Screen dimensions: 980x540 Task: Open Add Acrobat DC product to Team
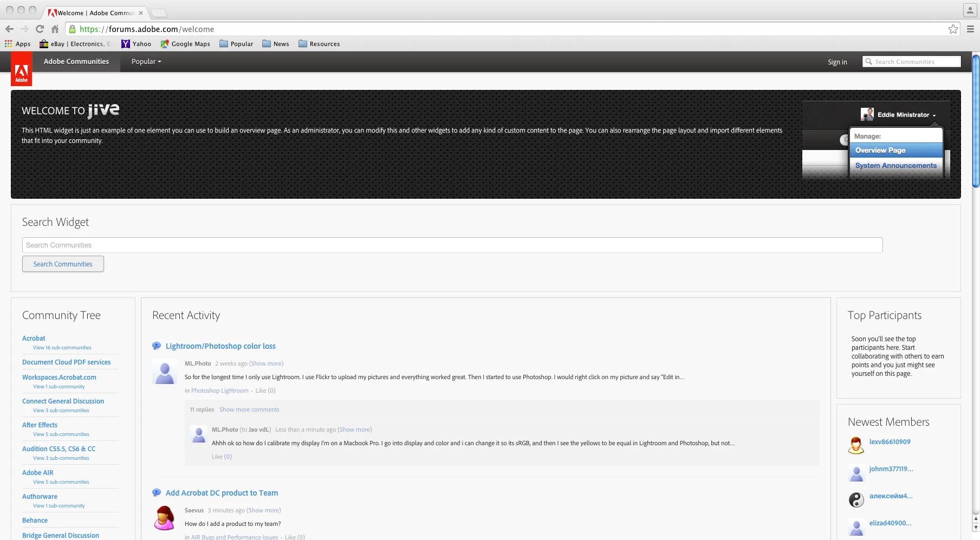(x=222, y=493)
